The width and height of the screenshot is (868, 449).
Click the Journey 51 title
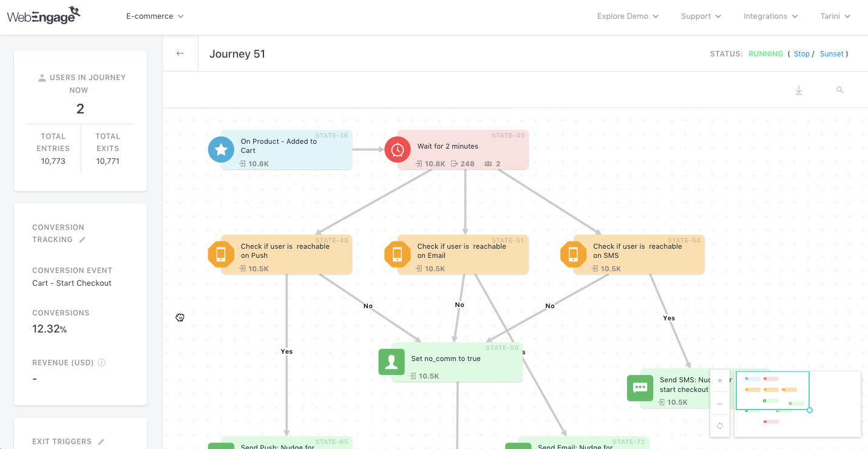(x=237, y=54)
